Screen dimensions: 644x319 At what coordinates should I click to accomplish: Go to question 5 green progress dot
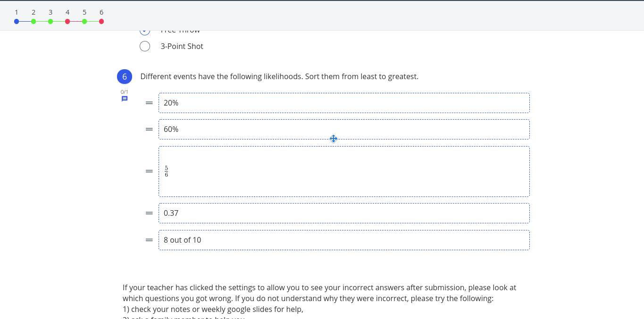(x=84, y=21)
